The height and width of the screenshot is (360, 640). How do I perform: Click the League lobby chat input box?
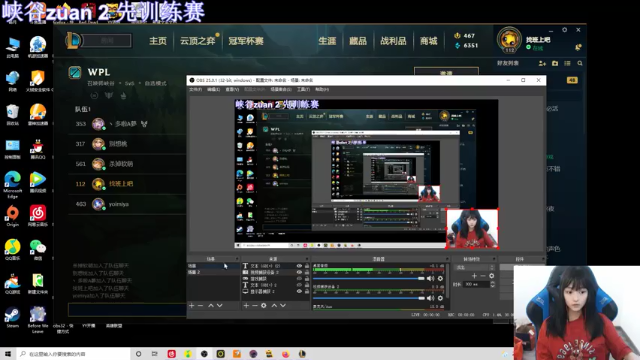pyautogui.click(x=127, y=310)
